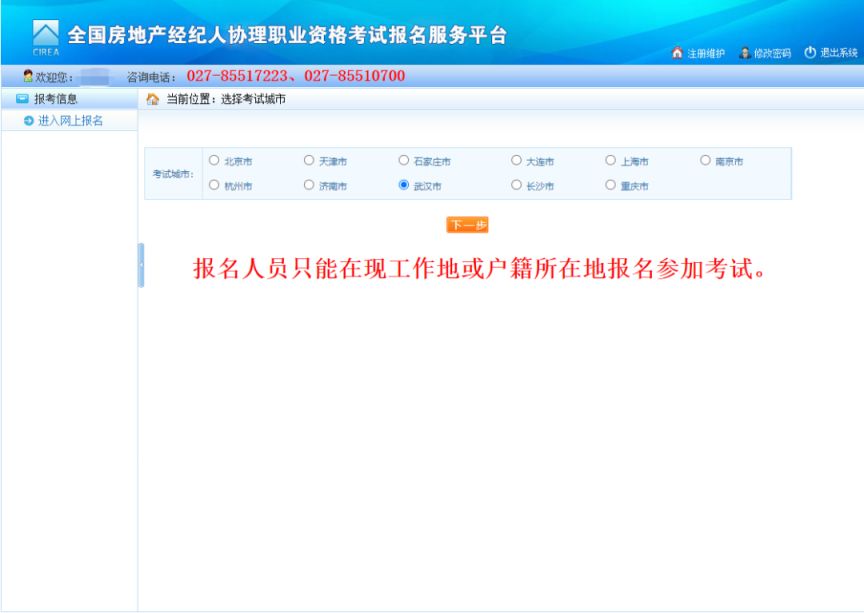The width and height of the screenshot is (864, 613).
Task: Pick the 杭州市 radio option
Action: click(x=214, y=185)
